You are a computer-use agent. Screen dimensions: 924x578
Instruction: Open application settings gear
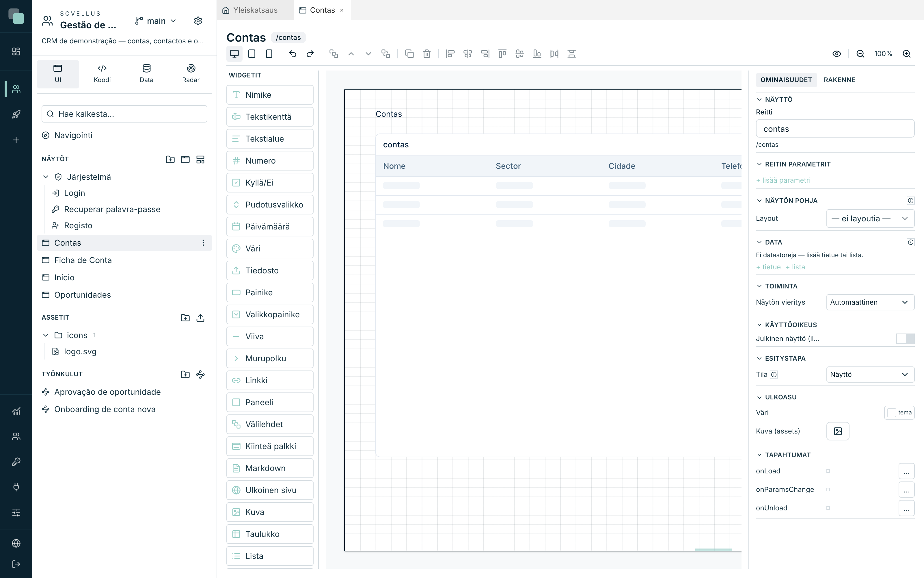click(198, 21)
